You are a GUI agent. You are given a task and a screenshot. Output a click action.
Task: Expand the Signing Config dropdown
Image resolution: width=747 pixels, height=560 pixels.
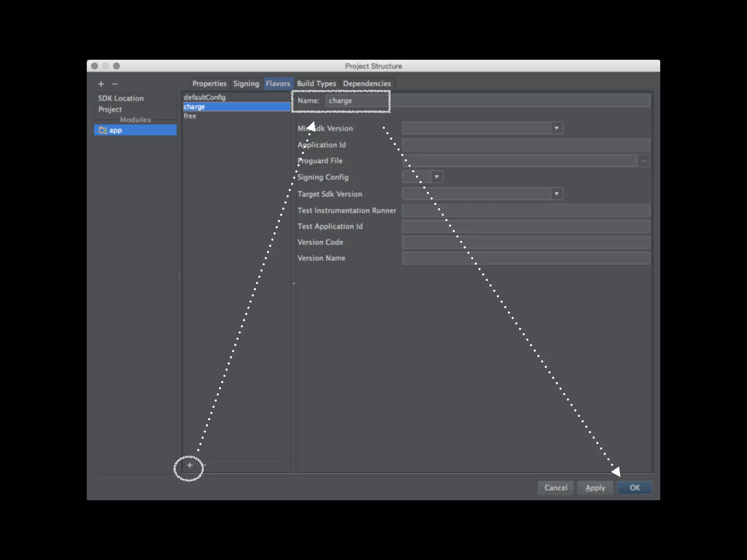[x=437, y=177]
